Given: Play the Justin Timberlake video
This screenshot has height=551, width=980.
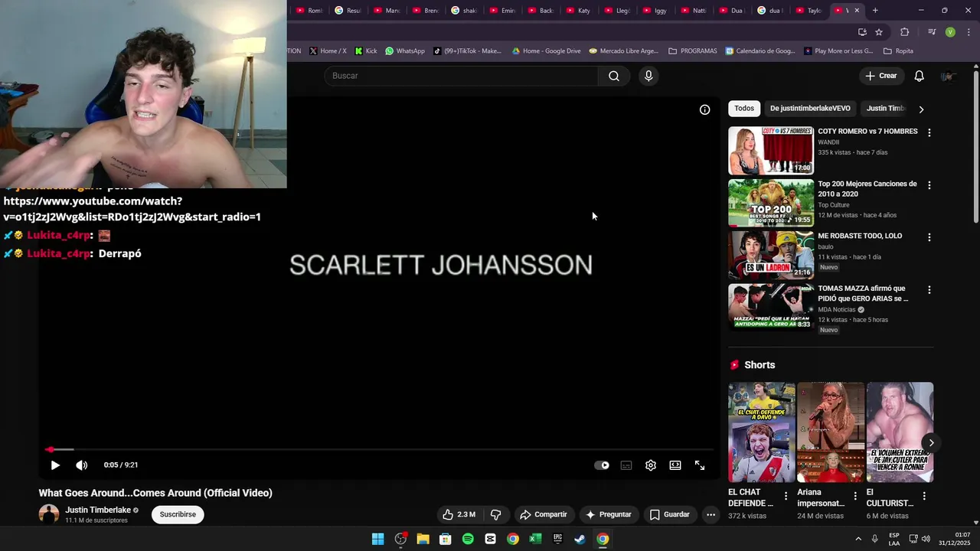Looking at the screenshot, I should coord(55,465).
